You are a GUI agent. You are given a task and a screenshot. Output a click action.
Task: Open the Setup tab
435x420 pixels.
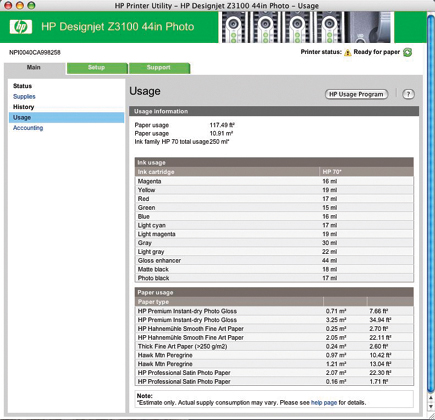pyautogui.click(x=97, y=68)
